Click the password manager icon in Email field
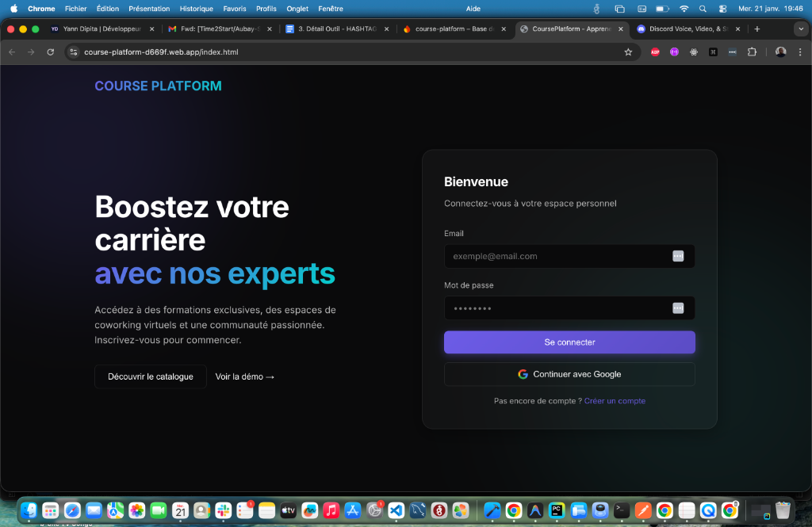Screen dimensions: 812x527 (x=677, y=256)
